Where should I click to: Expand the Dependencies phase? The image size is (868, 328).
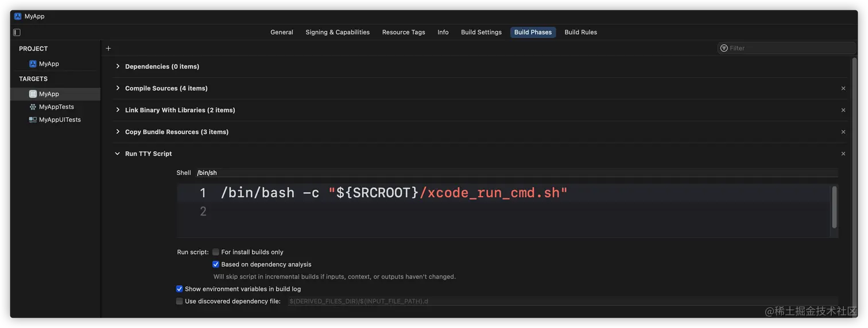pyautogui.click(x=118, y=67)
